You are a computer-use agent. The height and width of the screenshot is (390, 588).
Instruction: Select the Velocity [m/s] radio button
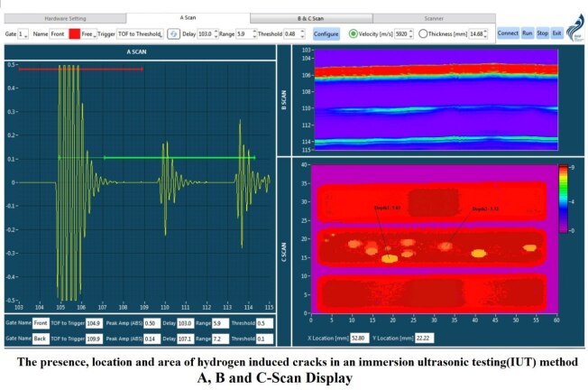353,33
